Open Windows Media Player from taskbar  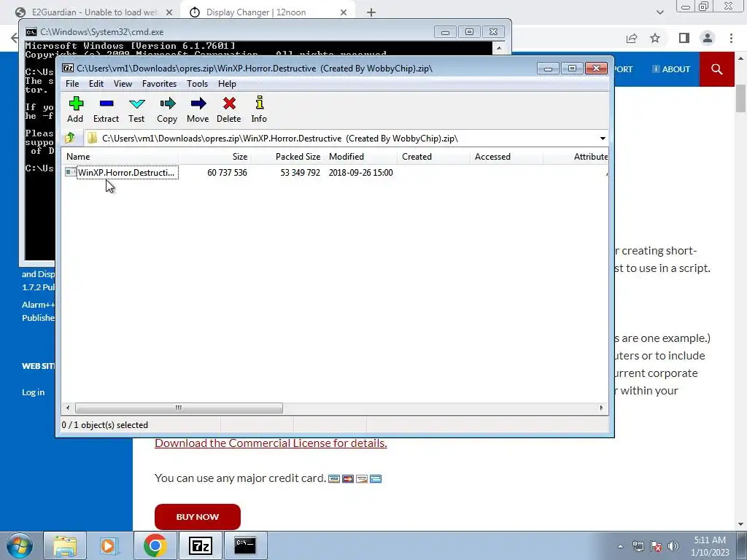(x=109, y=545)
